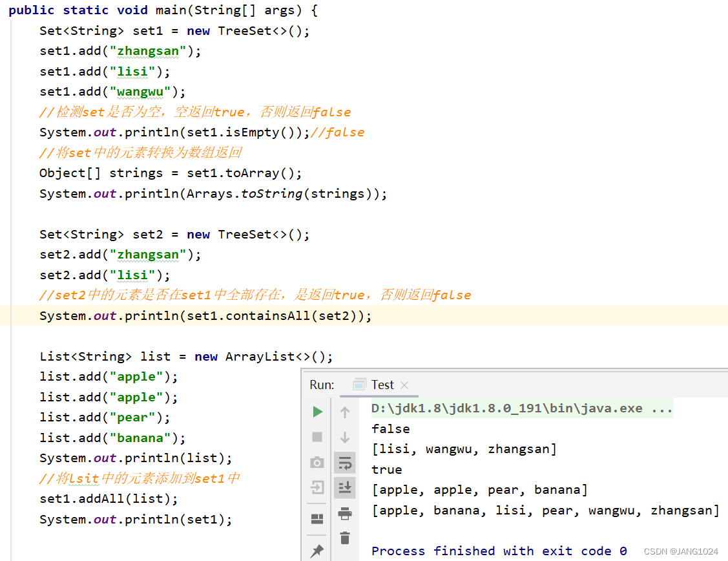Click the exit/import arrow icon in Run toolbar
The image size is (728, 561).
pyautogui.click(x=317, y=487)
